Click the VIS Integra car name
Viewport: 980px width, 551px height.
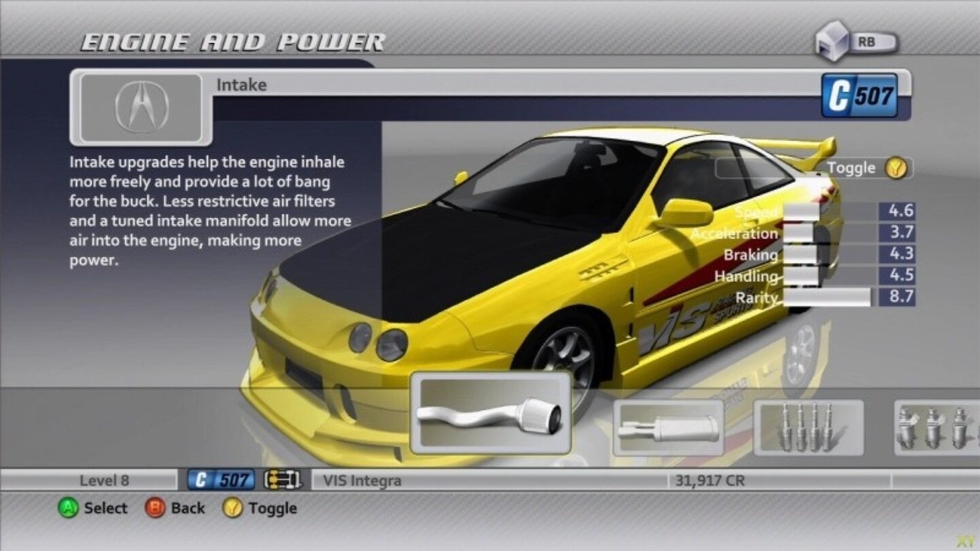[x=362, y=480]
